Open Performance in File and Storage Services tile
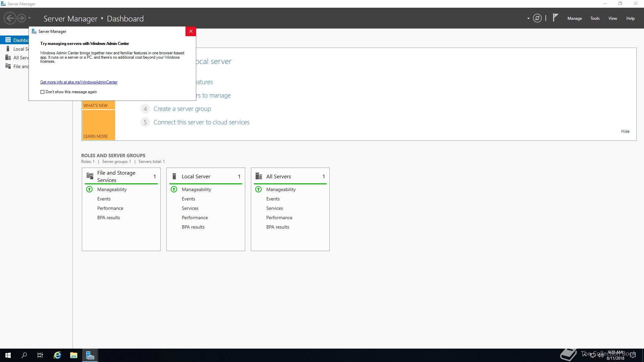 point(110,208)
